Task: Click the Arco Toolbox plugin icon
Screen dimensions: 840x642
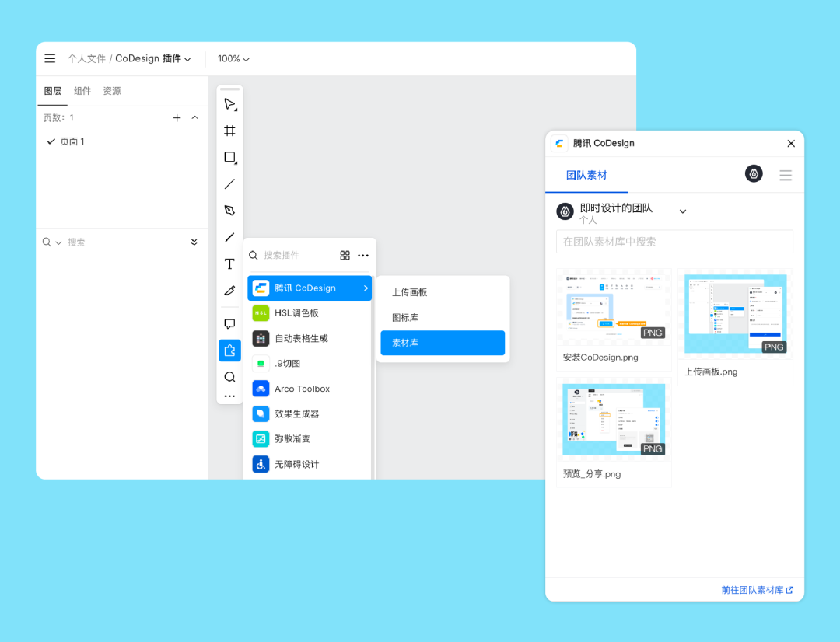Action: point(261,389)
